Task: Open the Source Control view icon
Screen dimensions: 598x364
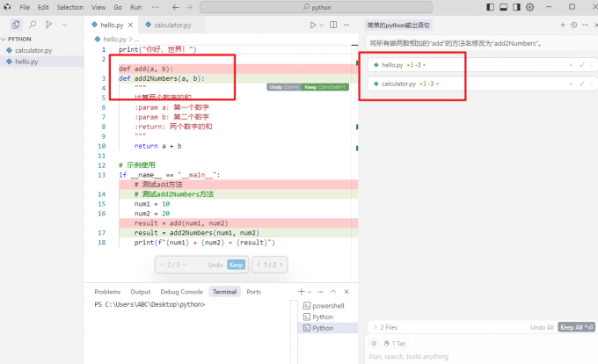Action: pos(47,25)
